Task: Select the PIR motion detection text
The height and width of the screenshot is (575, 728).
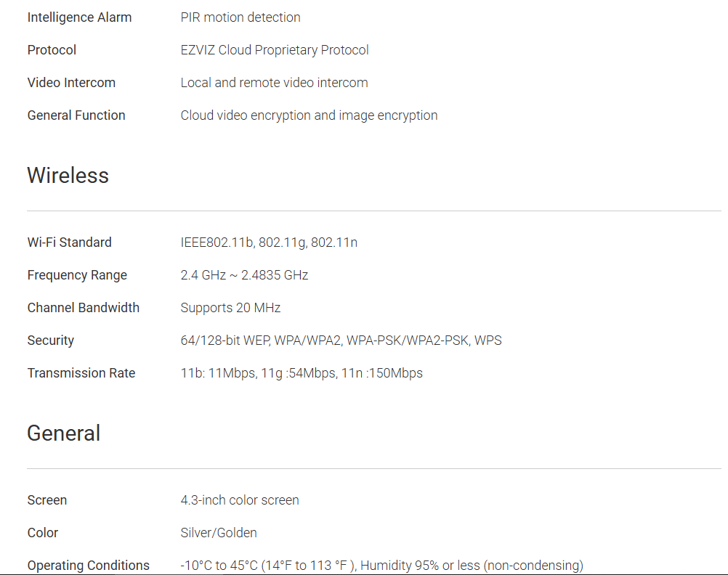Action: pos(240,17)
